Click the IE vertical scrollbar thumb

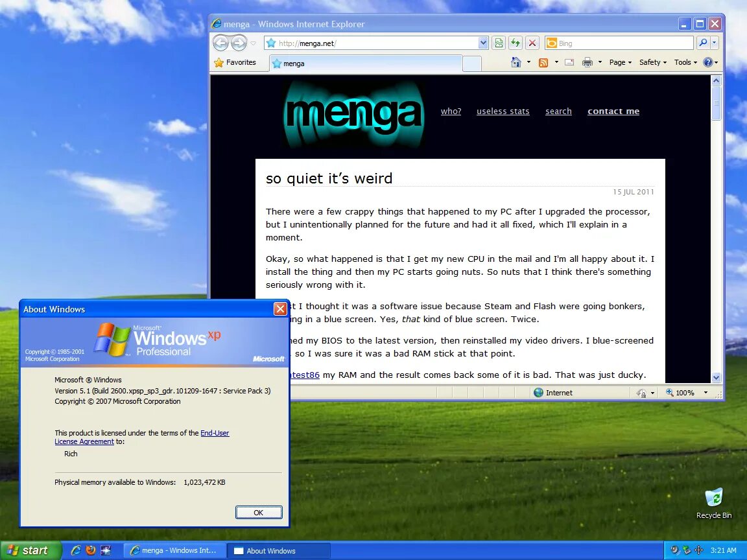coord(716,103)
